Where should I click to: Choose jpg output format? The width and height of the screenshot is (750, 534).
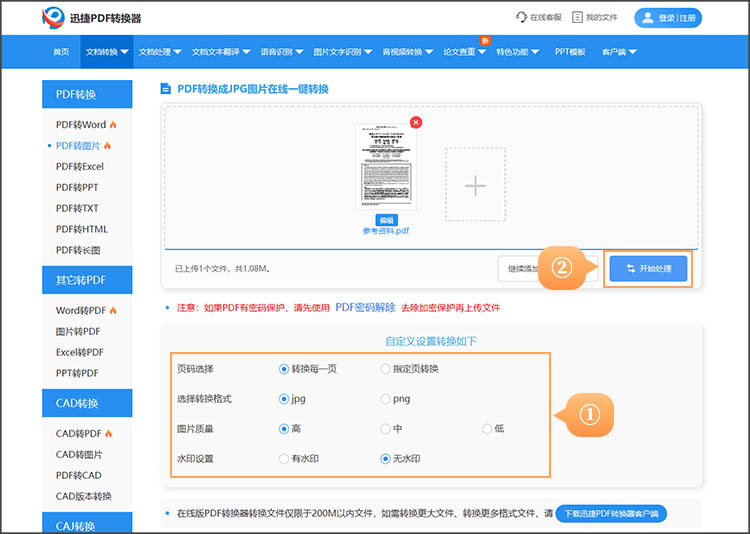[x=284, y=399]
